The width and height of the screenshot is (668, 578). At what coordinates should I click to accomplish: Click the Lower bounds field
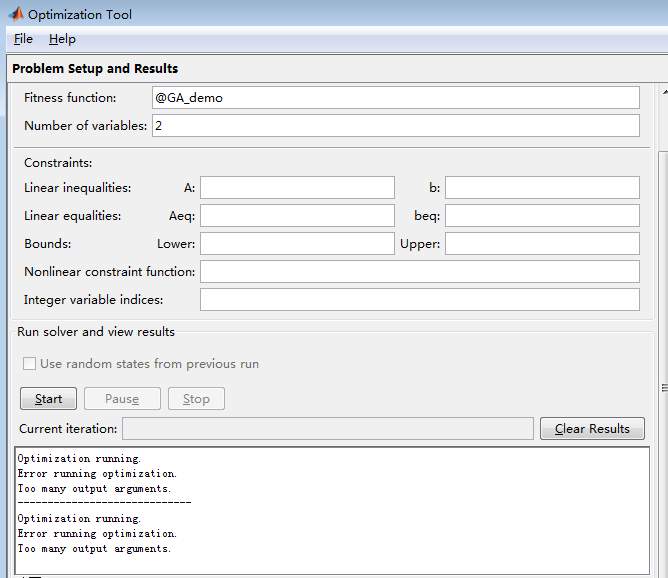(x=297, y=244)
